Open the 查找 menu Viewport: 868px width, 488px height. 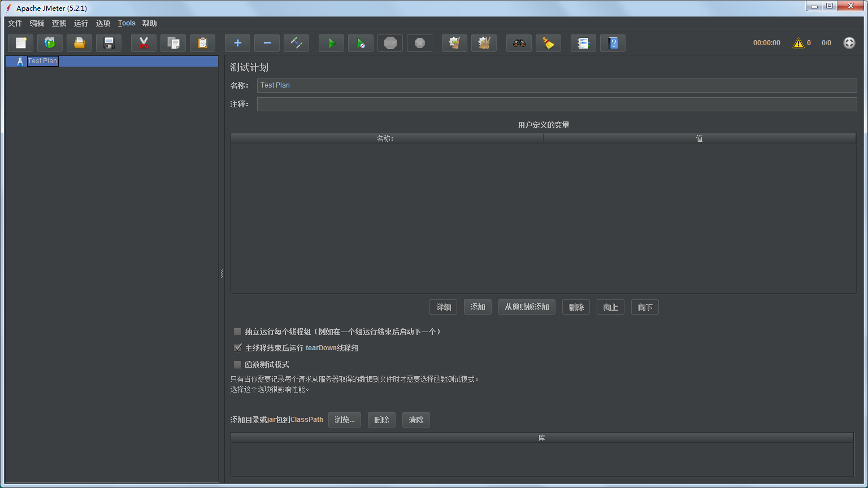[59, 23]
